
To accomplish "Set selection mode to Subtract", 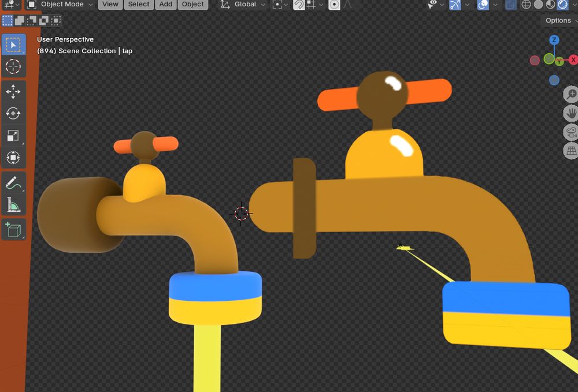I will 32,21.
